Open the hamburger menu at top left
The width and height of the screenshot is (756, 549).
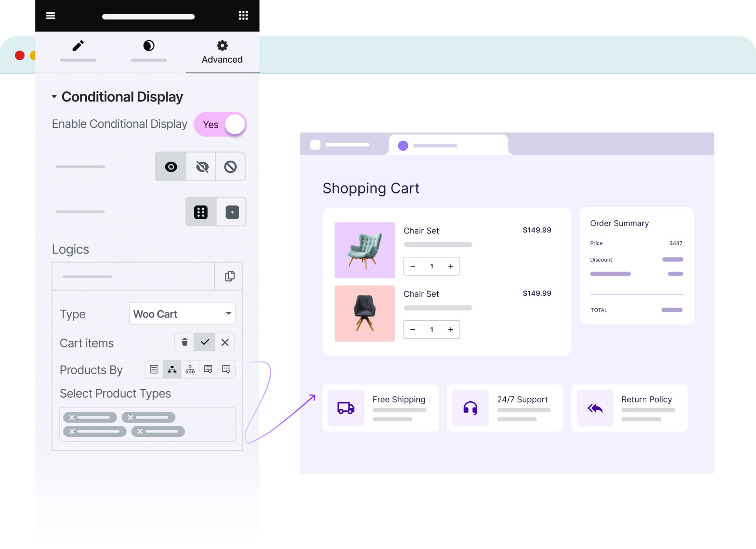click(51, 16)
